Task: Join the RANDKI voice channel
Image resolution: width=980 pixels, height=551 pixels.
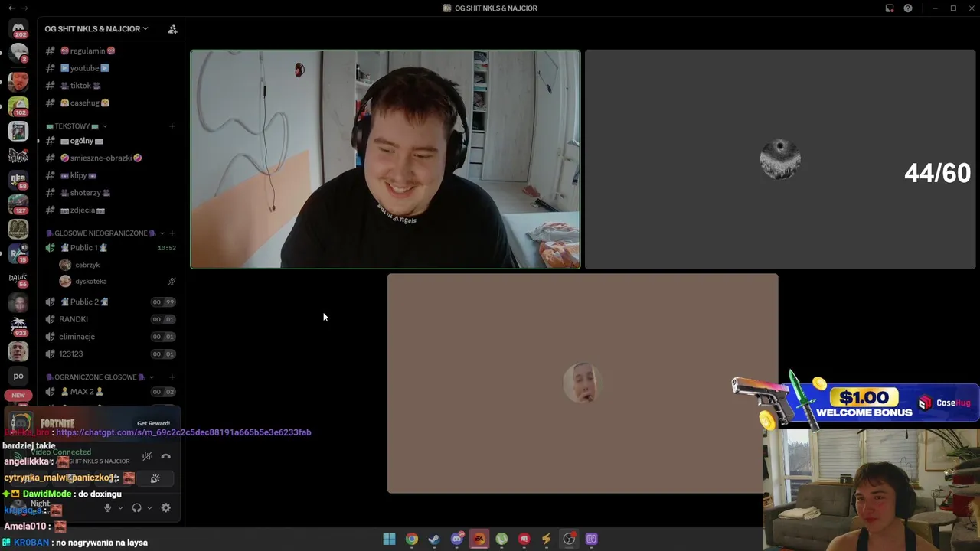Action: tap(110, 319)
